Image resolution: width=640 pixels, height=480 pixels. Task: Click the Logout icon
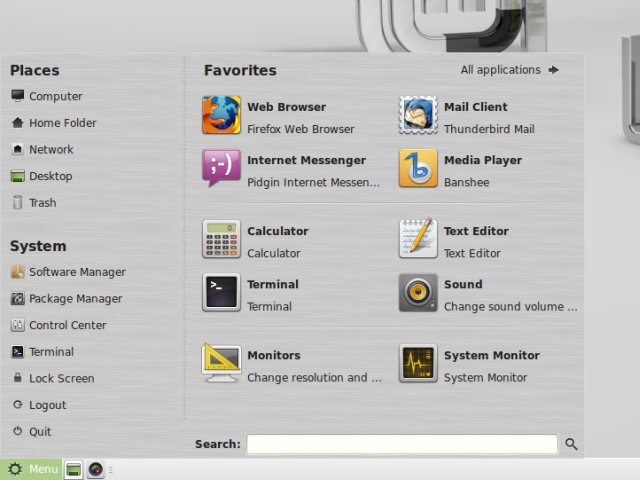(x=18, y=404)
